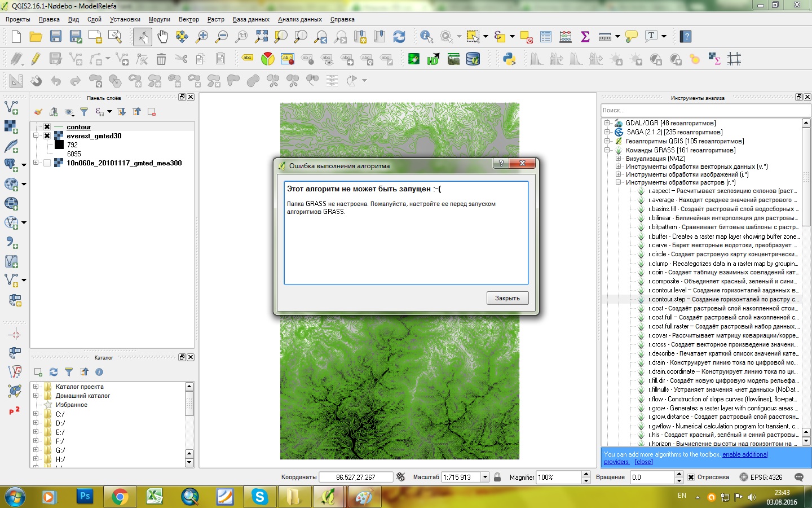This screenshot has width=812, height=508.
Task: Open the Identify Features tool
Action: coord(426,37)
